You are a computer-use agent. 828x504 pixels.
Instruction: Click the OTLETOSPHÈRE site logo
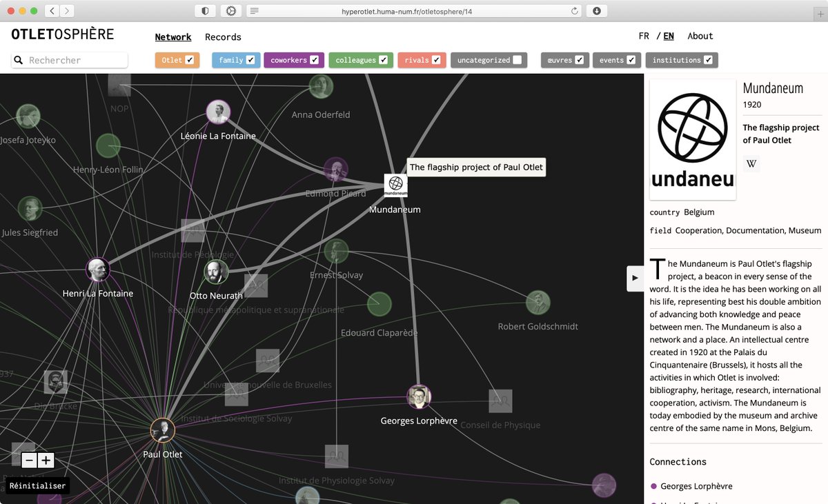[x=63, y=34]
